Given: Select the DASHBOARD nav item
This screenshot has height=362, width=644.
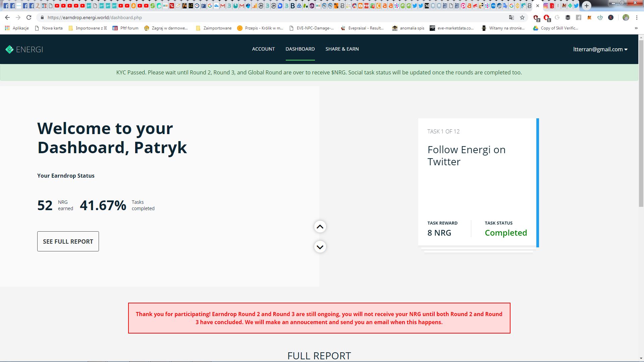Looking at the screenshot, I should 300,49.
